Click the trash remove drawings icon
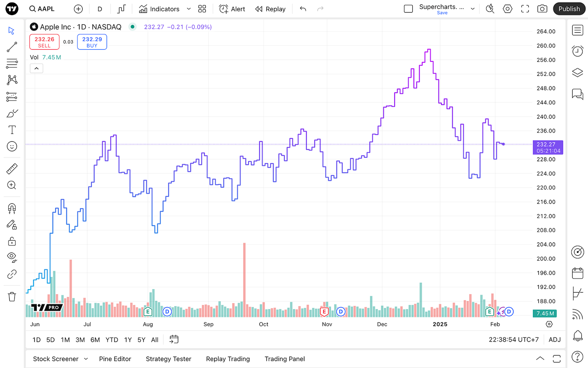 [12, 297]
